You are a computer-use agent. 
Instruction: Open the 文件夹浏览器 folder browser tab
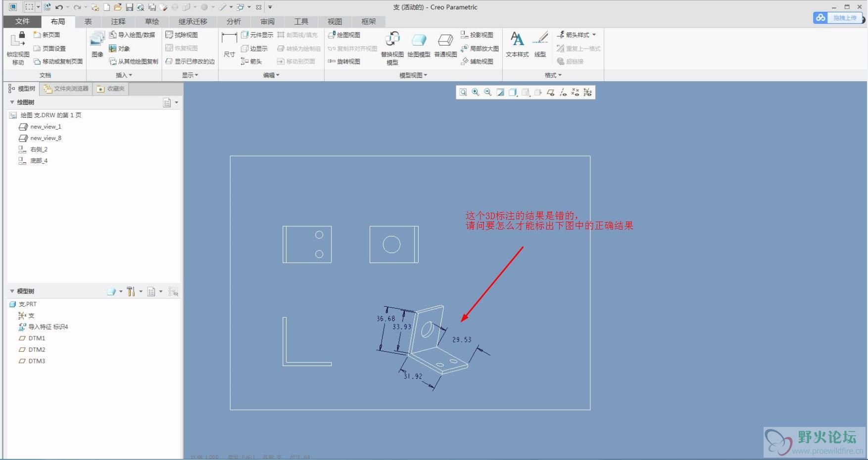click(x=66, y=89)
